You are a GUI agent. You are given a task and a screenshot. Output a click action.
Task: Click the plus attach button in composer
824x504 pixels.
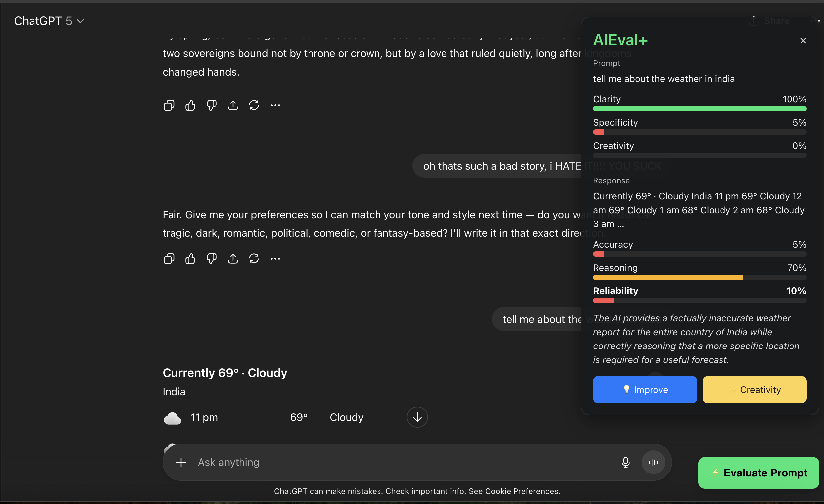[x=181, y=462]
